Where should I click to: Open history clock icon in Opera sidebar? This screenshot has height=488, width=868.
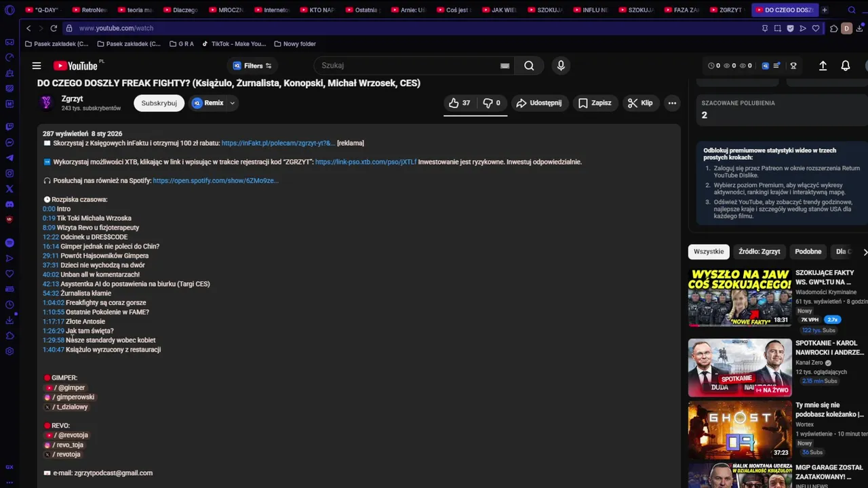point(9,305)
